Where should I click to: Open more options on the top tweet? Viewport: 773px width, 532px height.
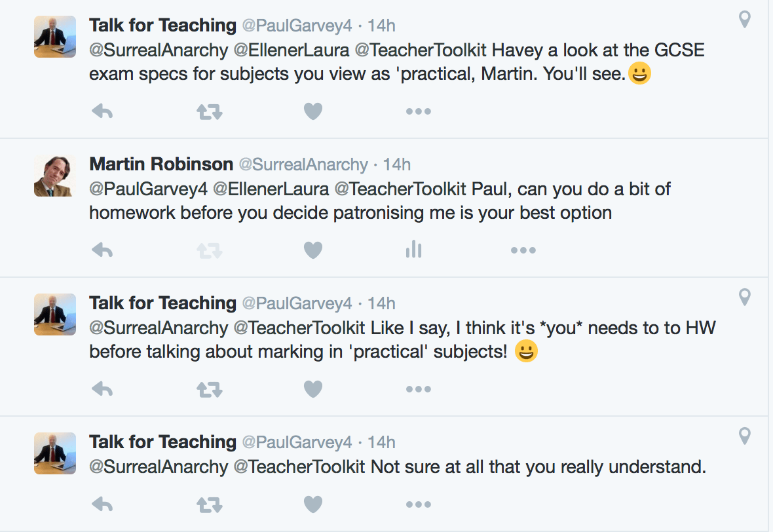click(419, 111)
